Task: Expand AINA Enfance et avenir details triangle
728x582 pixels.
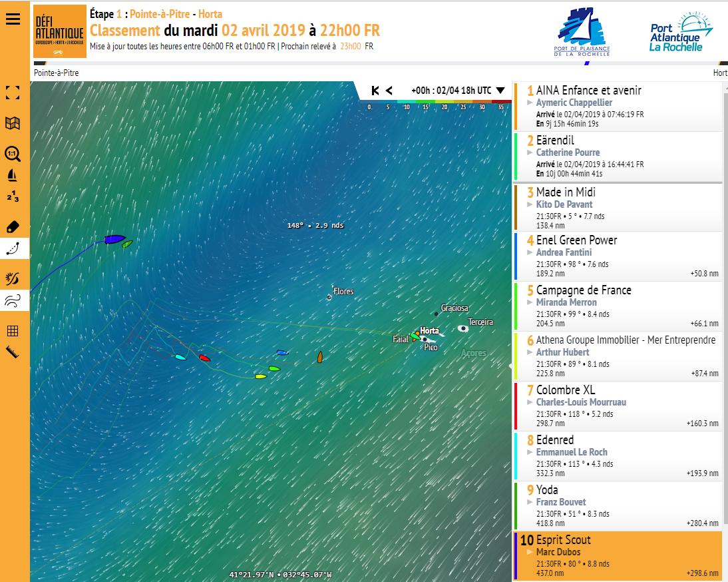Action: (x=530, y=103)
